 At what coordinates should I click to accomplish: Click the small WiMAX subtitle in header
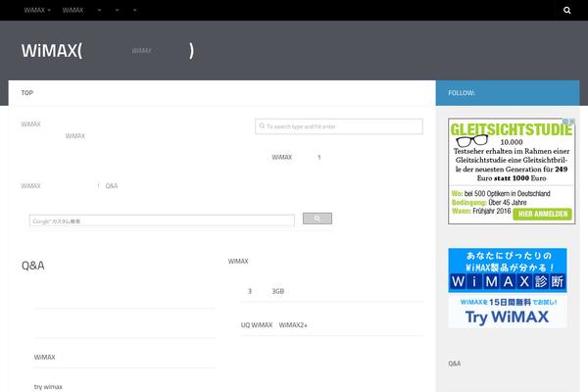(x=141, y=51)
